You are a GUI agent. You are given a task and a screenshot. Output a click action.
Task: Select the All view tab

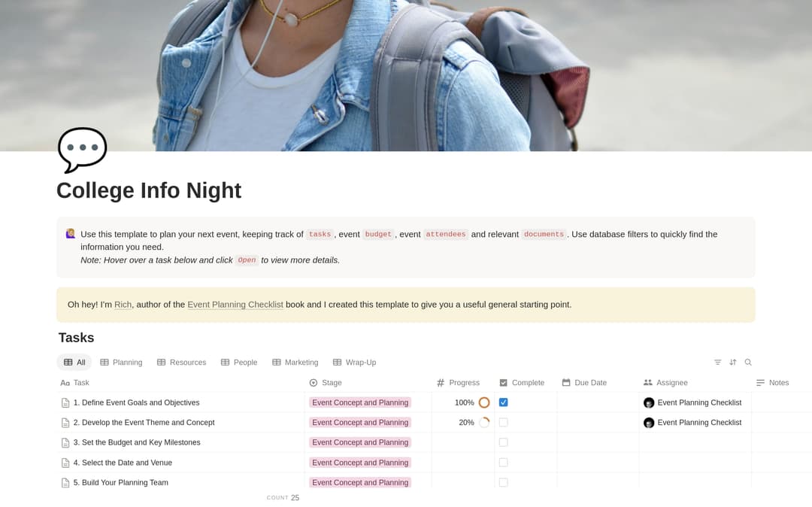(x=74, y=363)
